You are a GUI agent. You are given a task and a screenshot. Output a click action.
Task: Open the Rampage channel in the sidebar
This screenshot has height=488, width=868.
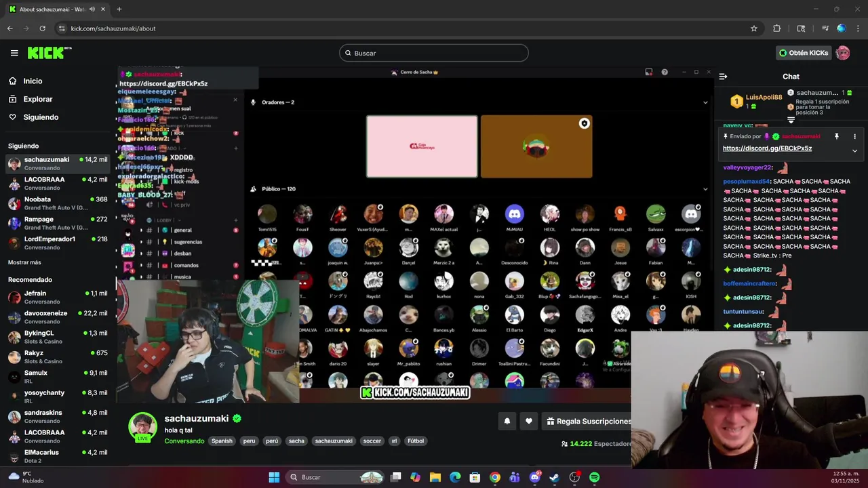pos(58,223)
